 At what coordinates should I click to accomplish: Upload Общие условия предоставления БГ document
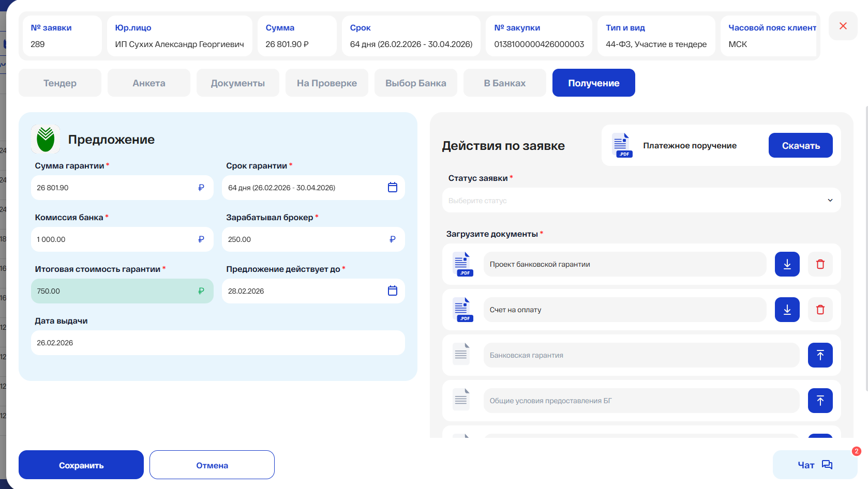tap(820, 401)
